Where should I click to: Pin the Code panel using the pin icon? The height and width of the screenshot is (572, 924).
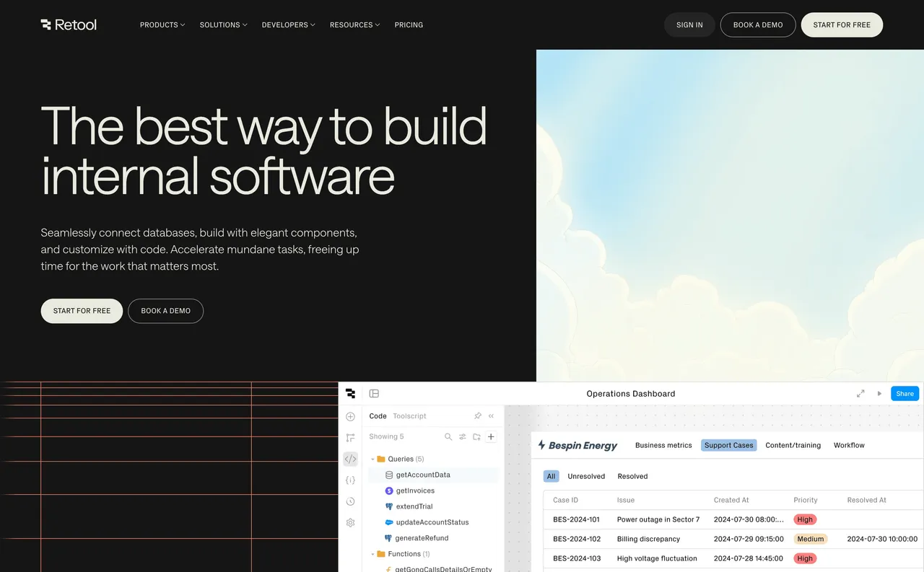(x=477, y=416)
